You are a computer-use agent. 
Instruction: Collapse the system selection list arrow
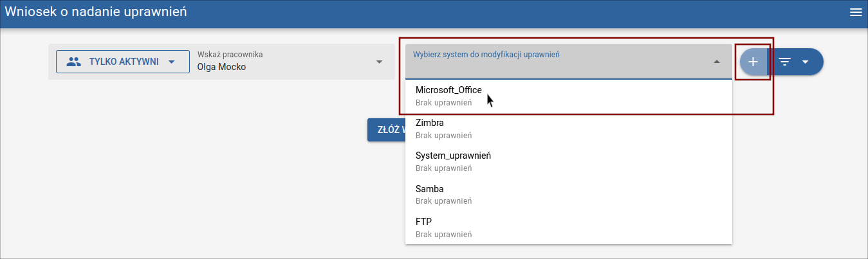click(x=717, y=62)
